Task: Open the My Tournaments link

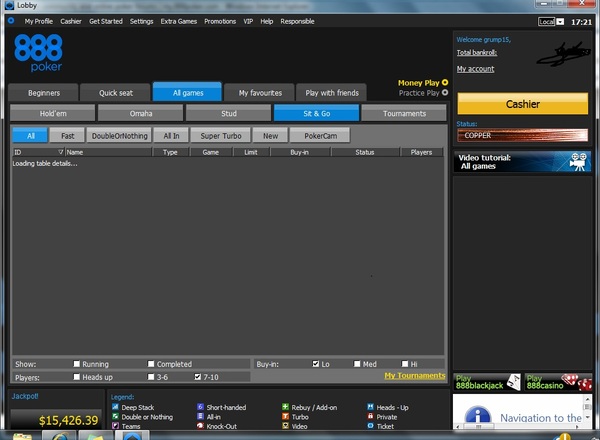Action: pos(415,376)
